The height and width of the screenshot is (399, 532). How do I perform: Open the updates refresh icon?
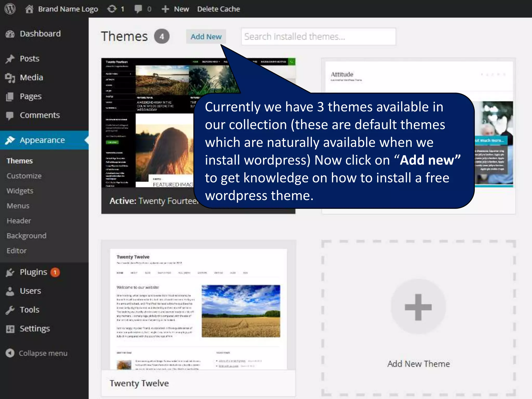pyautogui.click(x=112, y=9)
